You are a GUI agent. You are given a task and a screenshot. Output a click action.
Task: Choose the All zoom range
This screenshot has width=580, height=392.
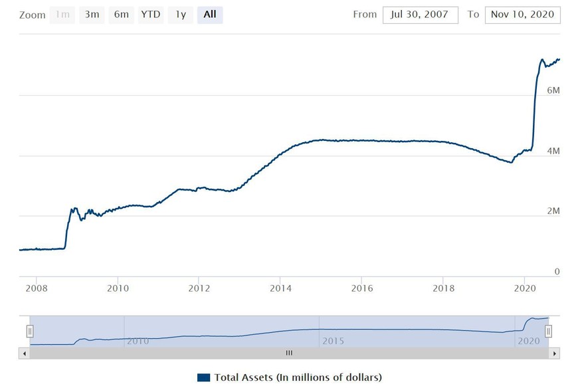(210, 15)
